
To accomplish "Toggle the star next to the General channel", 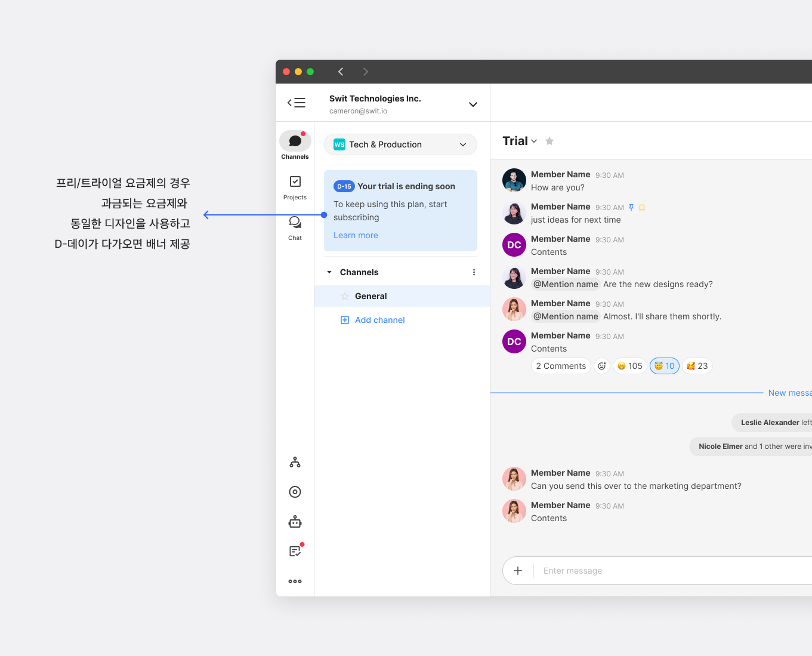I will pyautogui.click(x=345, y=296).
